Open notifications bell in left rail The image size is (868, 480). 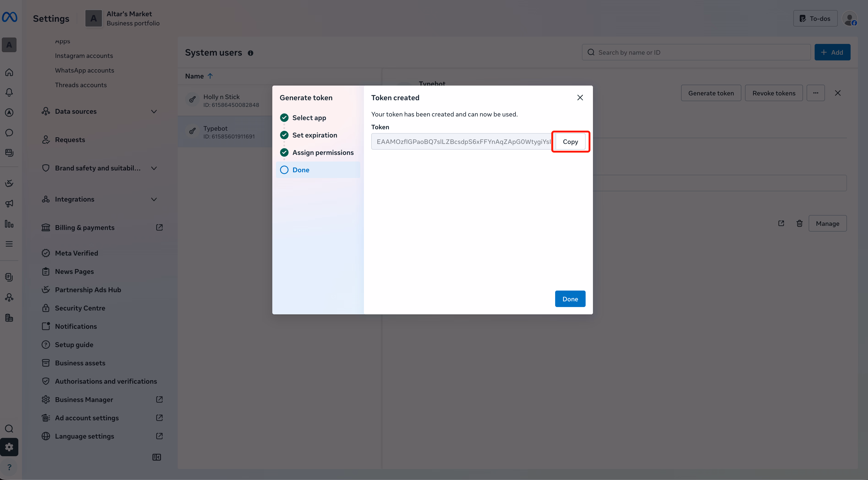[x=9, y=92]
